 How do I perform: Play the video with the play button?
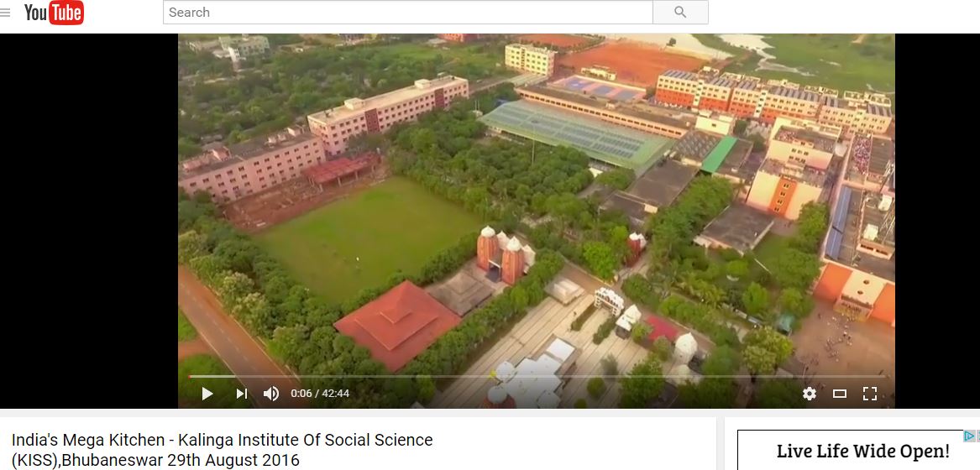(x=207, y=393)
